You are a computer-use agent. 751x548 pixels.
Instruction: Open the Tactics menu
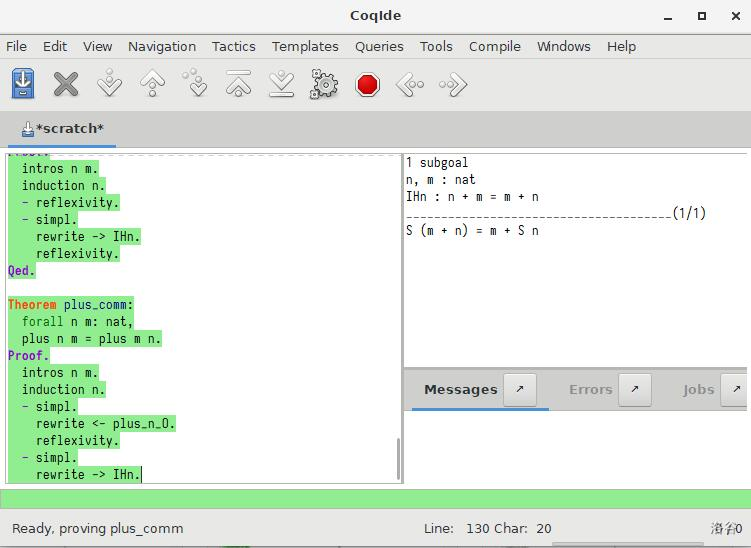point(233,46)
